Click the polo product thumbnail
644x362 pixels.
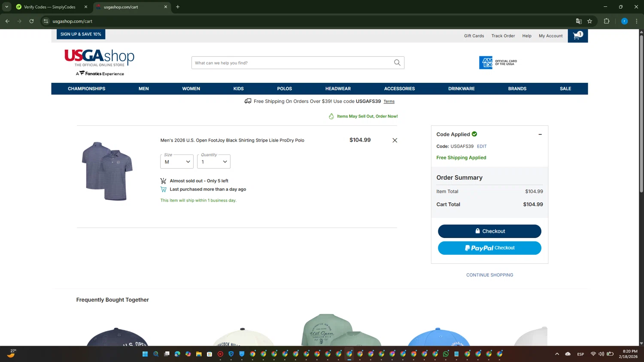pos(107,171)
